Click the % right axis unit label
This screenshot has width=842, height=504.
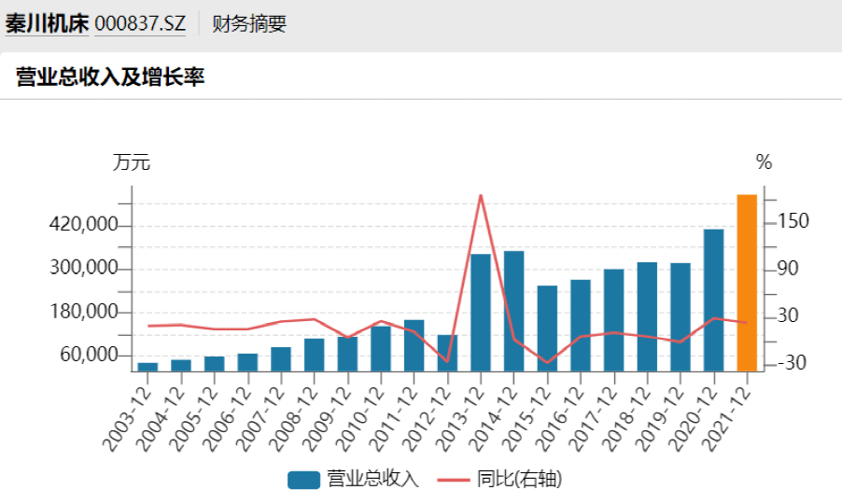764,162
